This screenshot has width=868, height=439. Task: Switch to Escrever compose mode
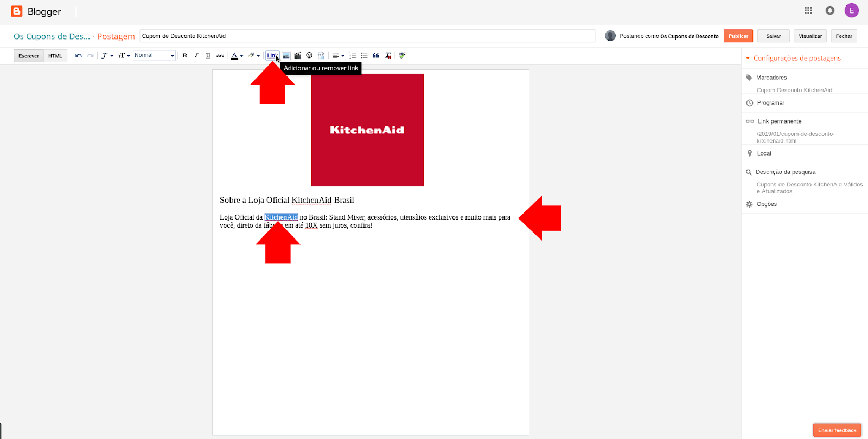pyautogui.click(x=29, y=56)
